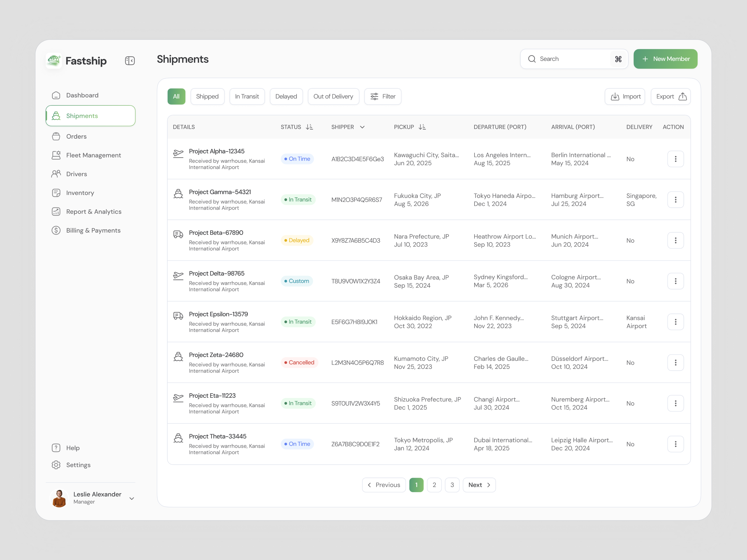Click the ship icon for Project Gamma-54321
This screenshot has height=560, width=747.
pos(178,194)
